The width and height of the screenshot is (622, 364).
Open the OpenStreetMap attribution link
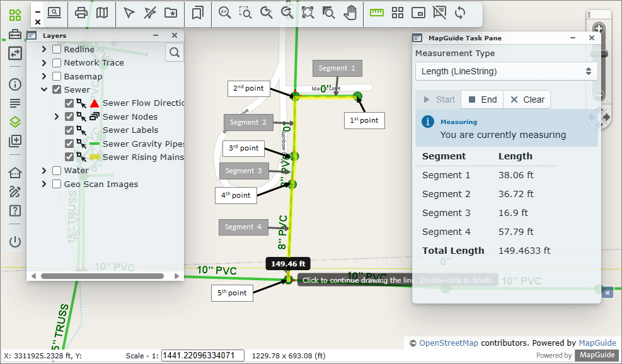pyautogui.click(x=448, y=343)
